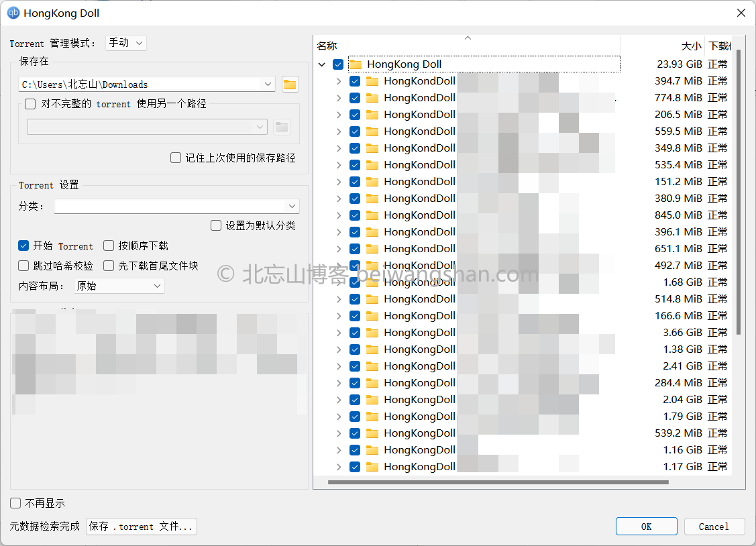Screen dimensions: 756x546
Task: Click the OK button
Action: (x=646, y=527)
